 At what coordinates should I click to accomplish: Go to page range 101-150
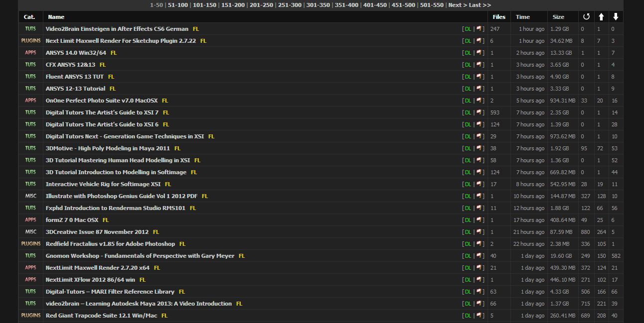(x=205, y=5)
